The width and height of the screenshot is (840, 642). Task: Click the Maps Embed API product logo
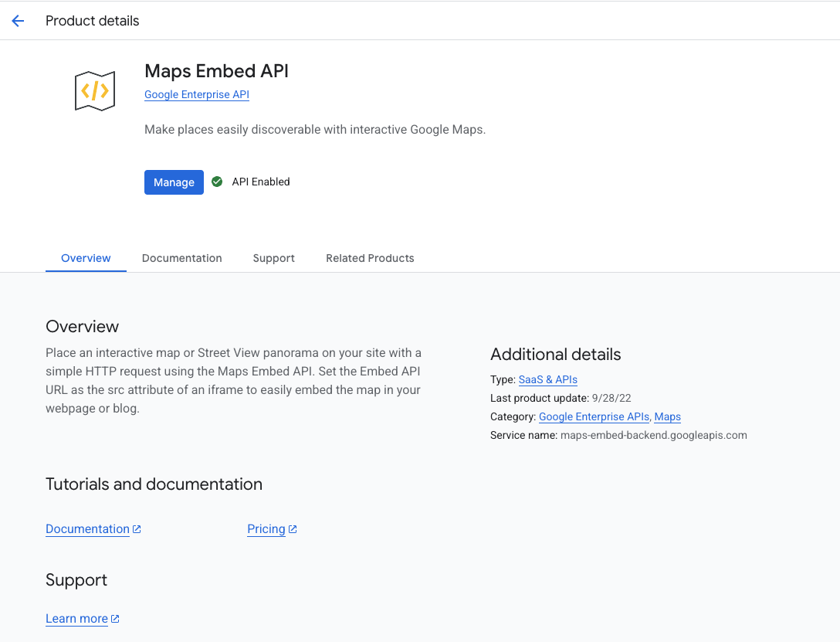pos(95,91)
